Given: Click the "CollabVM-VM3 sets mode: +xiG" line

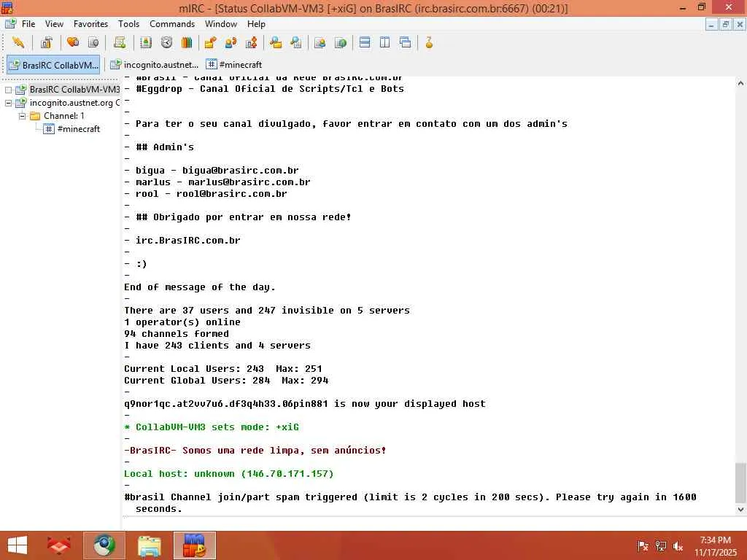Looking at the screenshot, I should 212,427.
